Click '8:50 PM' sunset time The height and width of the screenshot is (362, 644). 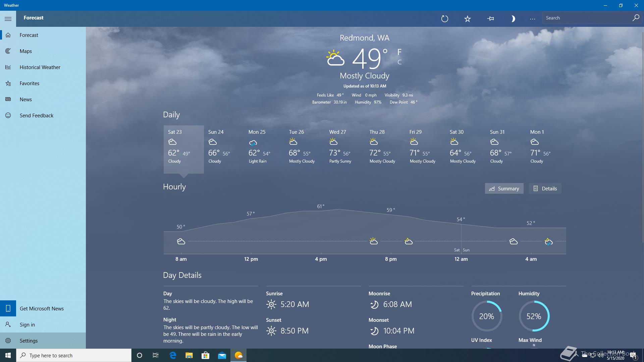coord(294,331)
